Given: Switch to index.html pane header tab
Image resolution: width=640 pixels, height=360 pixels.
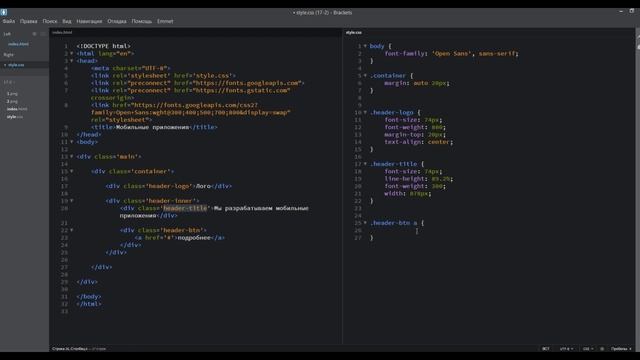Looking at the screenshot, I should point(62,32).
